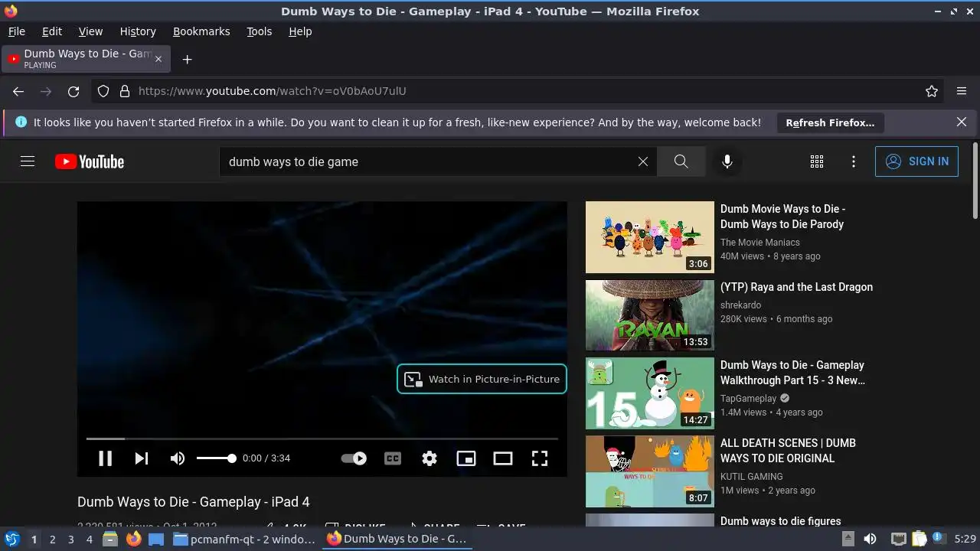Open the player settings gear
Image resolution: width=980 pixels, height=551 pixels.
coord(430,458)
